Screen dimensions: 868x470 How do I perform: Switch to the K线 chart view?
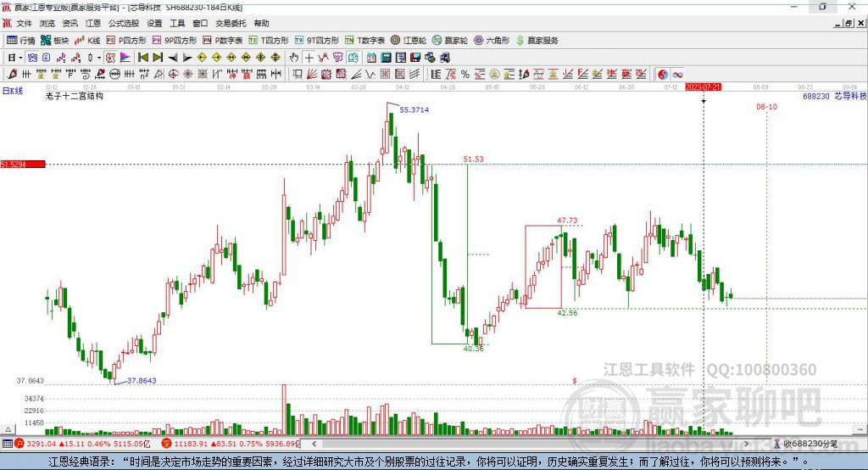87,41
